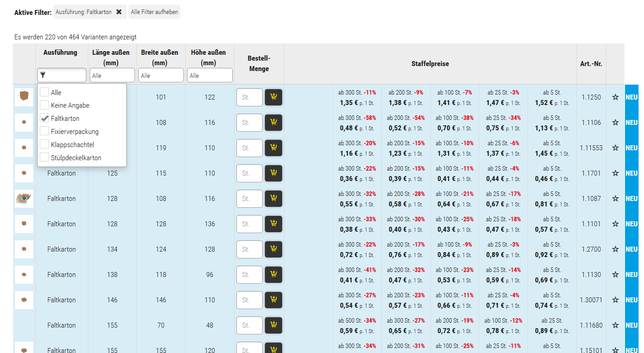Expand the Breite außen filter dropdown
The width and height of the screenshot is (644, 353).
point(161,76)
